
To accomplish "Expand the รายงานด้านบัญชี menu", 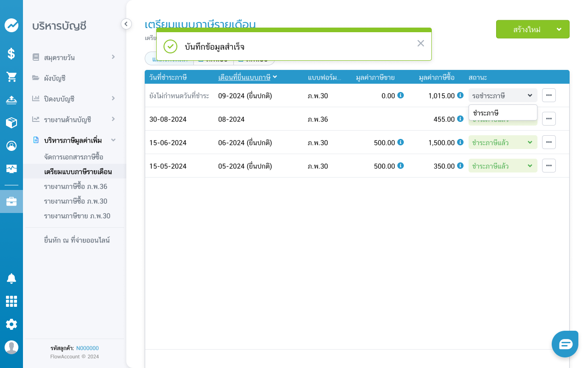I will pos(73,119).
